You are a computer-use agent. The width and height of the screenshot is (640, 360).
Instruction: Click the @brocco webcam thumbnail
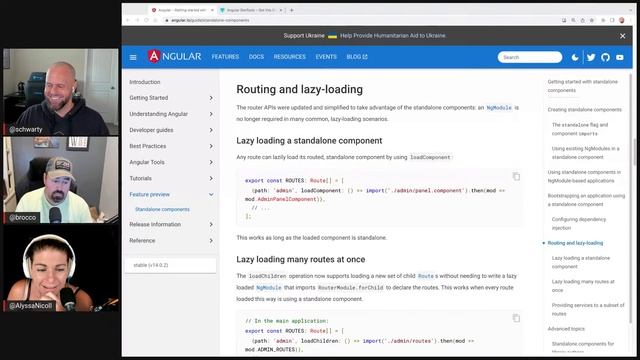pyautogui.click(x=61, y=180)
